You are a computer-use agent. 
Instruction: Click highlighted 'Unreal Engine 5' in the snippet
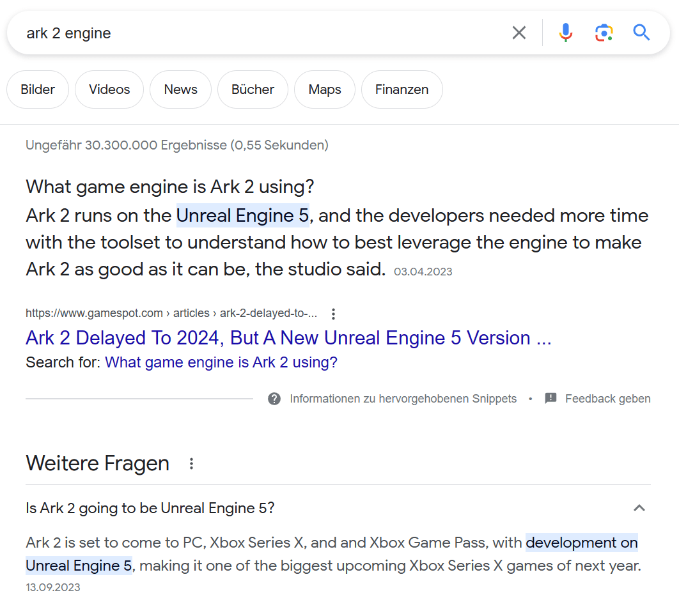click(x=242, y=215)
